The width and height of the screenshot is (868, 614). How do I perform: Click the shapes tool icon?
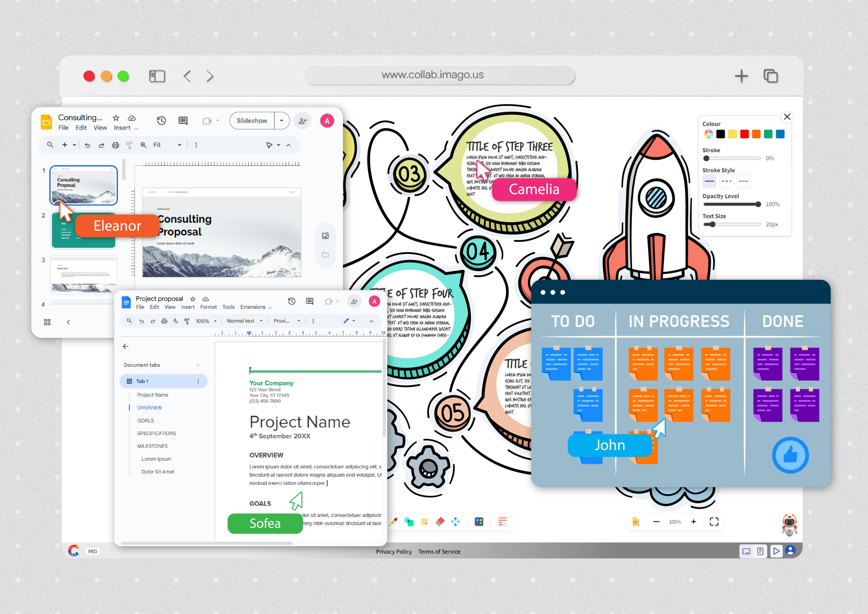pos(409,522)
